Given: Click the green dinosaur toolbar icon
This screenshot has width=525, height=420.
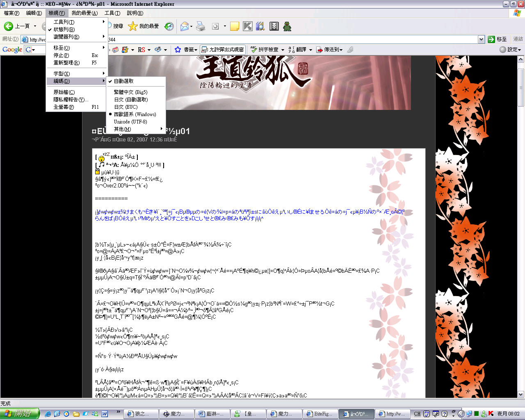Looking at the screenshot, I should [287, 26].
